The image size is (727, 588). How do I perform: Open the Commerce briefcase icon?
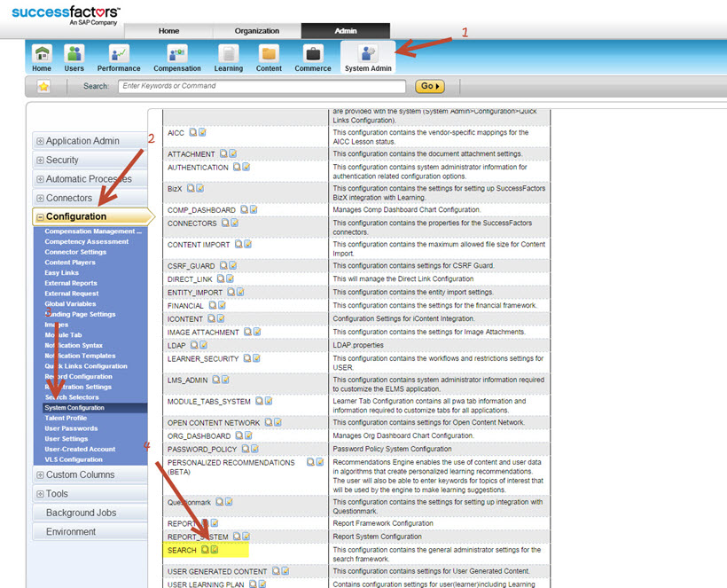(313, 54)
